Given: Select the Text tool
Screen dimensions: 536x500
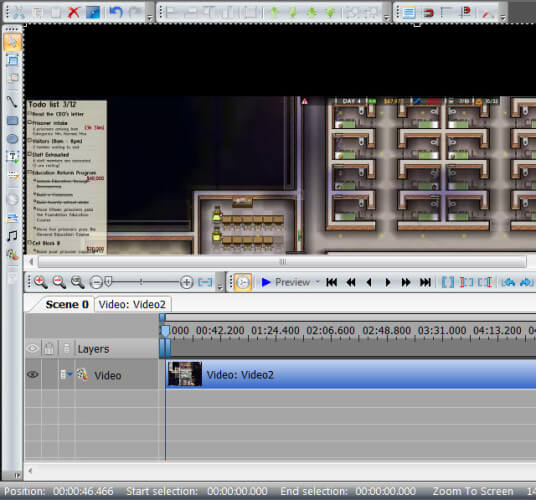Looking at the screenshot, I should pyautogui.click(x=13, y=157).
